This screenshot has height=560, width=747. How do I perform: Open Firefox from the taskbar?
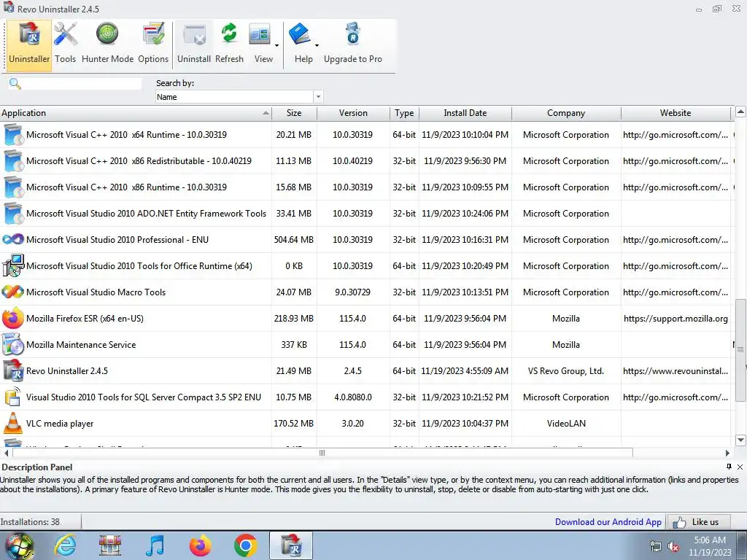point(201,545)
